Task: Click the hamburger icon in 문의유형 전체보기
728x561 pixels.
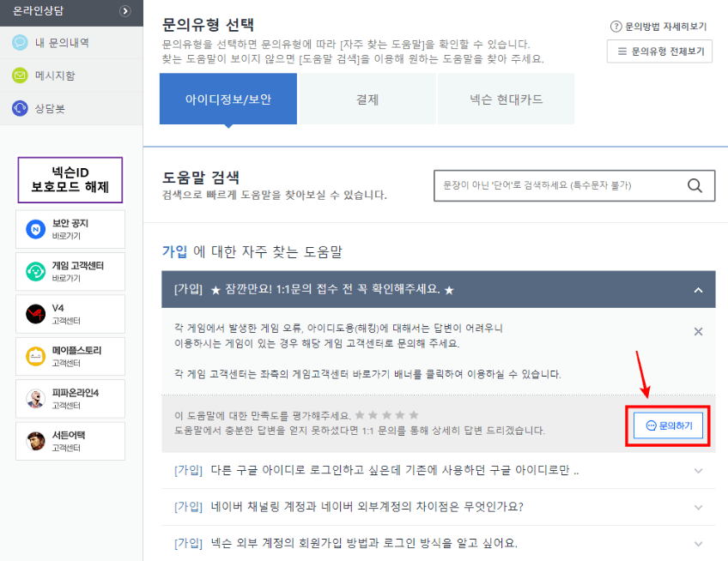Action: click(622, 51)
